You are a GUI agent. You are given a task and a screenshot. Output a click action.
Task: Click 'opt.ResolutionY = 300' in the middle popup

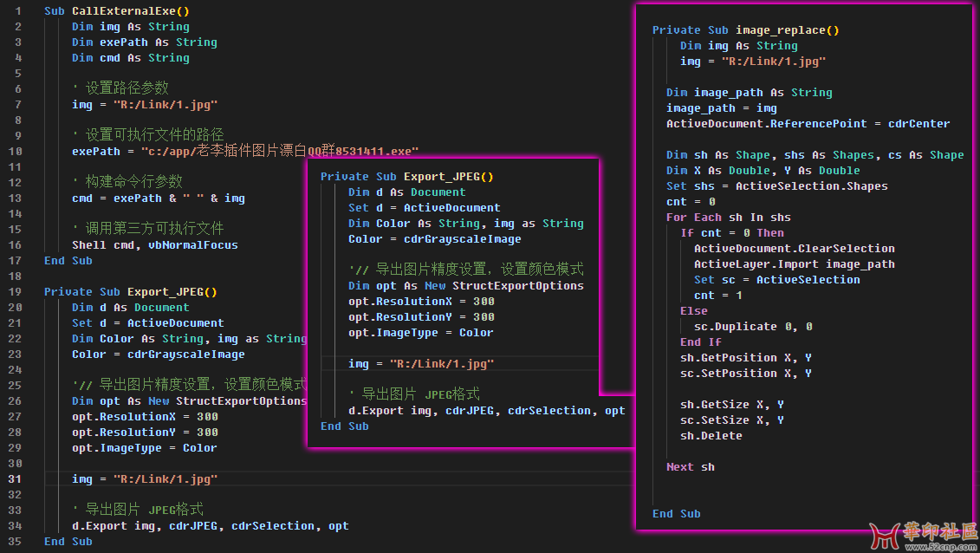pos(421,317)
